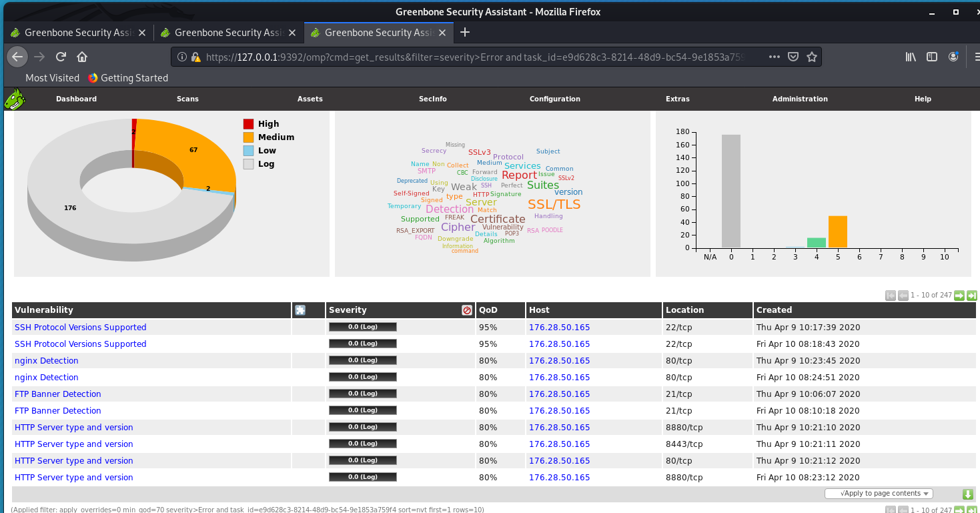Go back with the browser back arrow
This screenshot has width=980, height=513.
click(17, 57)
